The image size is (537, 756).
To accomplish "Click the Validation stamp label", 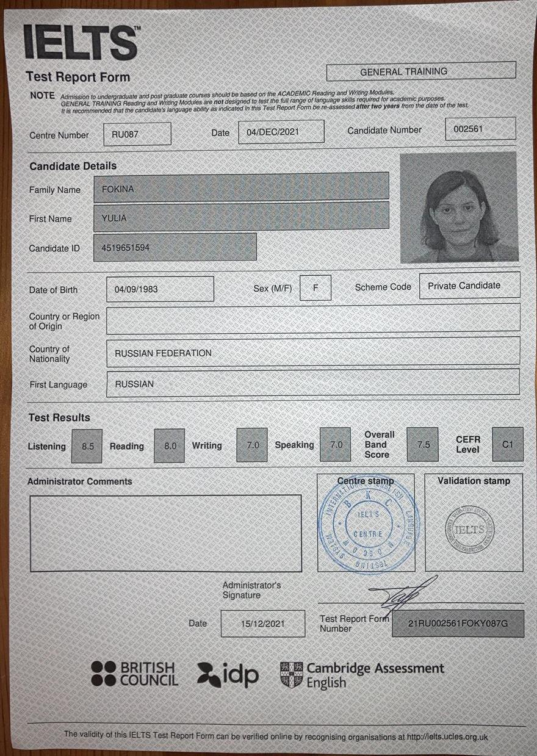I will tap(474, 481).
